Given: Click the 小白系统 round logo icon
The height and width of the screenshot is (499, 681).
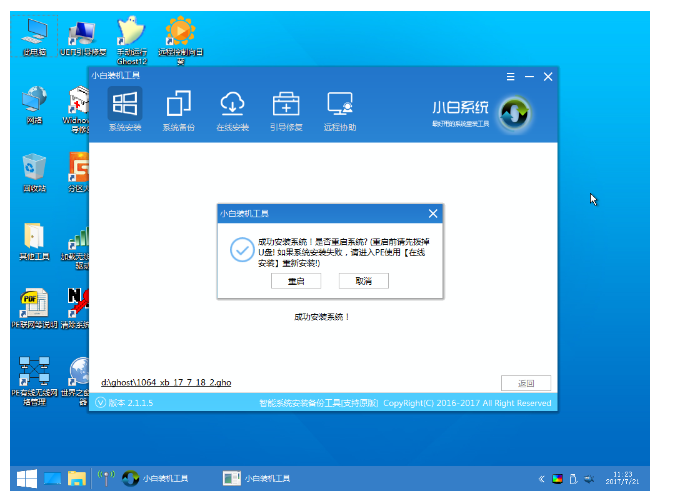Looking at the screenshot, I should pyautogui.click(x=514, y=111).
